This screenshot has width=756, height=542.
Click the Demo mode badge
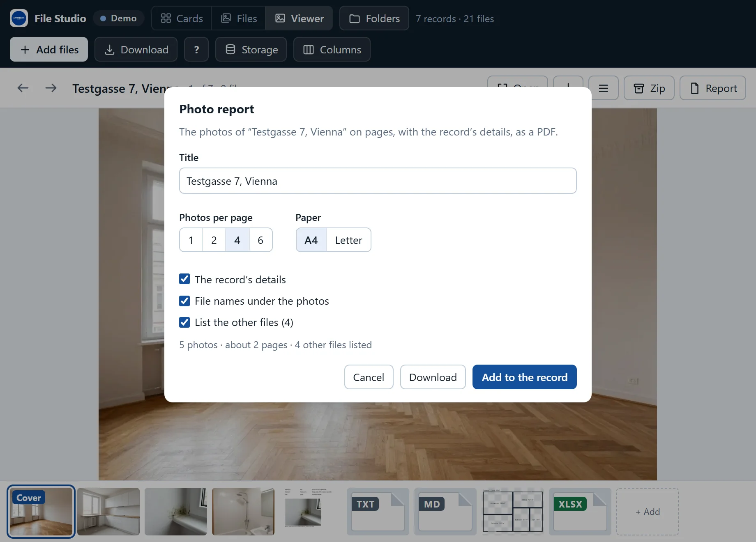[x=118, y=18]
